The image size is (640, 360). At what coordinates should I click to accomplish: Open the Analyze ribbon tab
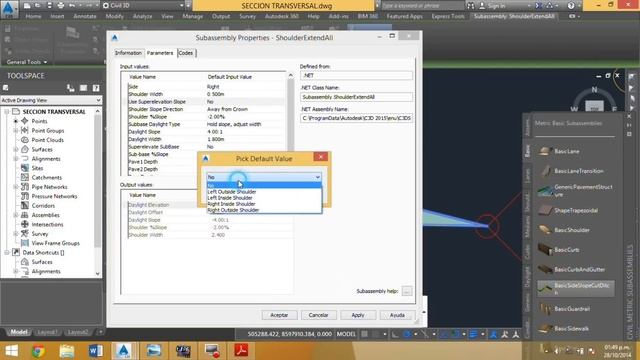point(142,16)
